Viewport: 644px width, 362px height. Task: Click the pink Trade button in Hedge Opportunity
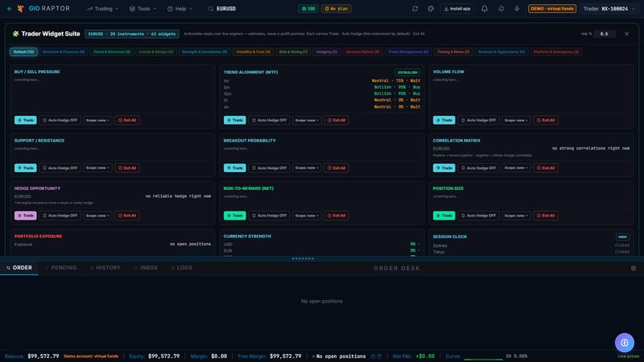pos(26,216)
